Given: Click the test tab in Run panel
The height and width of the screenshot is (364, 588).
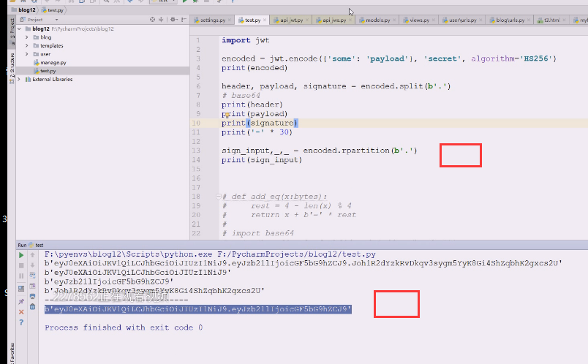Looking at the screenshot, I should pyautogui.click(x=36, y=245).
